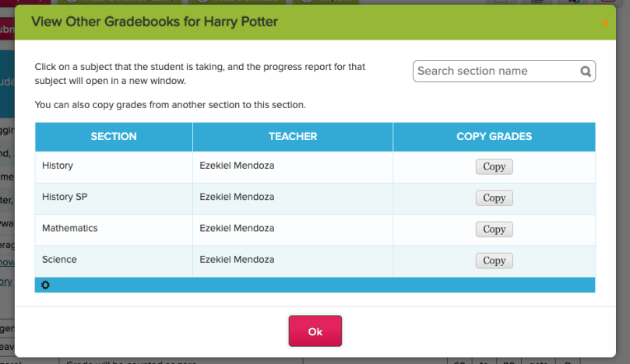Open the History progress report
This screenshot has height=364, width=630.
pyautogui.click(x=58, y=166)
